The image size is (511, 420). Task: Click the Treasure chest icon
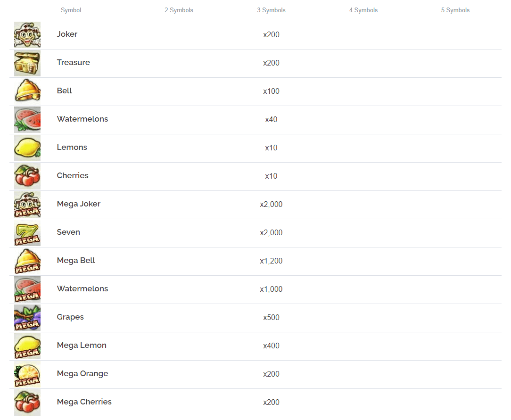(x=27, y=63)
